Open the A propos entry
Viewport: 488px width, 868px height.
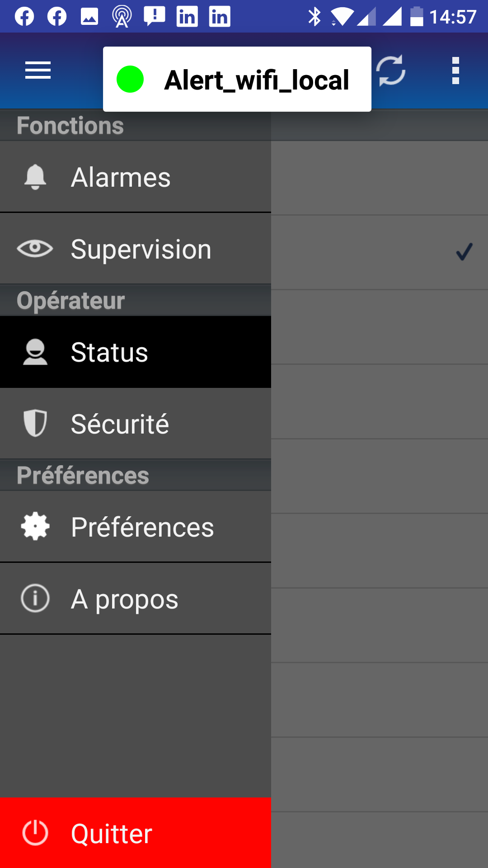click(x=125, y=599)
